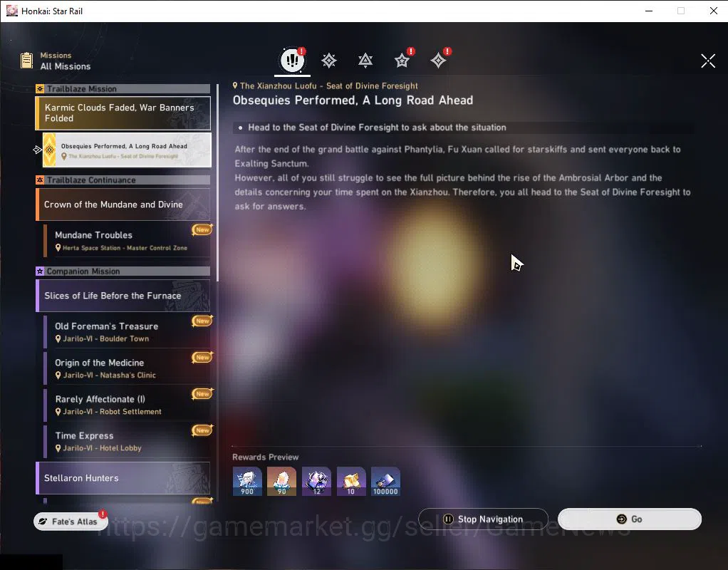Switch to the Trailblaze Mission filter tab
The height and width of the screenshot is (570, 728).
pyautogui.click(x=328, y=61)
